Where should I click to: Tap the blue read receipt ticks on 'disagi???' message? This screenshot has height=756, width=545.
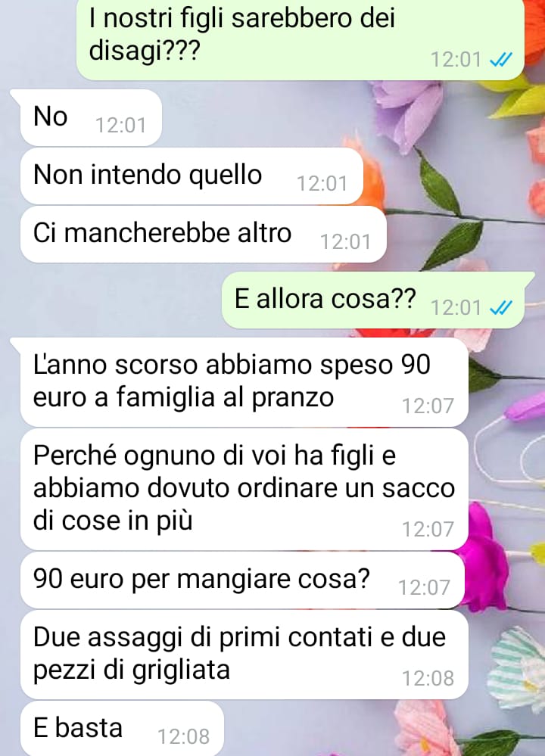pos(500,60)
